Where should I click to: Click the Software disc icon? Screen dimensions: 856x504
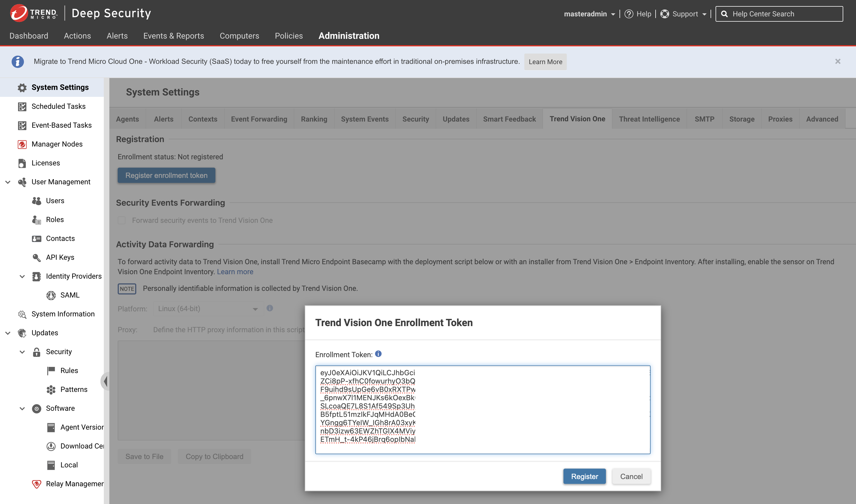coord(36,409)
